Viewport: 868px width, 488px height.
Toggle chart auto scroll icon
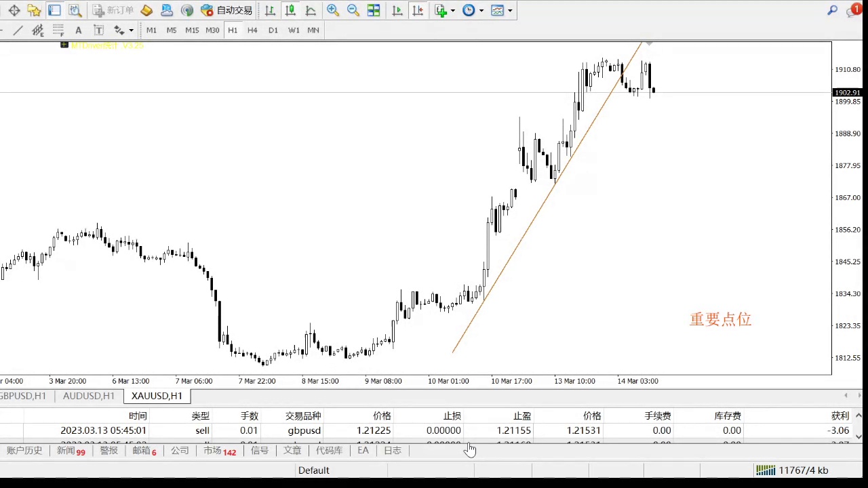(x=397, y=10)
